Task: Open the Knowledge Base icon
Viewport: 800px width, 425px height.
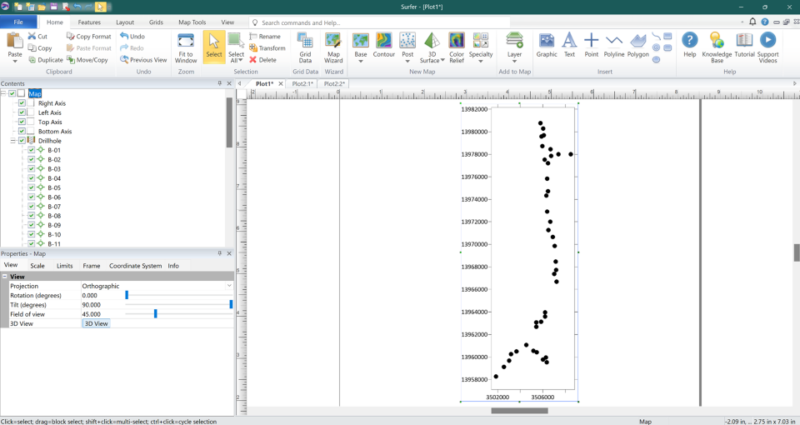Action: coord(717,40)
